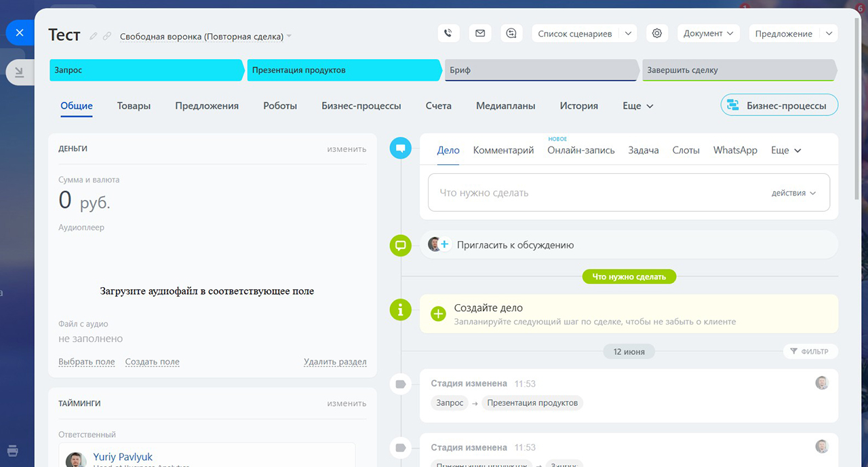This screenshot has width=868, height=467.
Task: Open the Документ dropdown
Action: pos(708,33)
